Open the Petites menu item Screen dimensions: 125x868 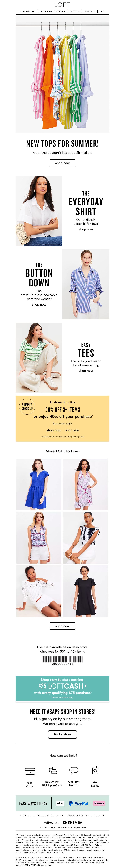click(75, 11)
